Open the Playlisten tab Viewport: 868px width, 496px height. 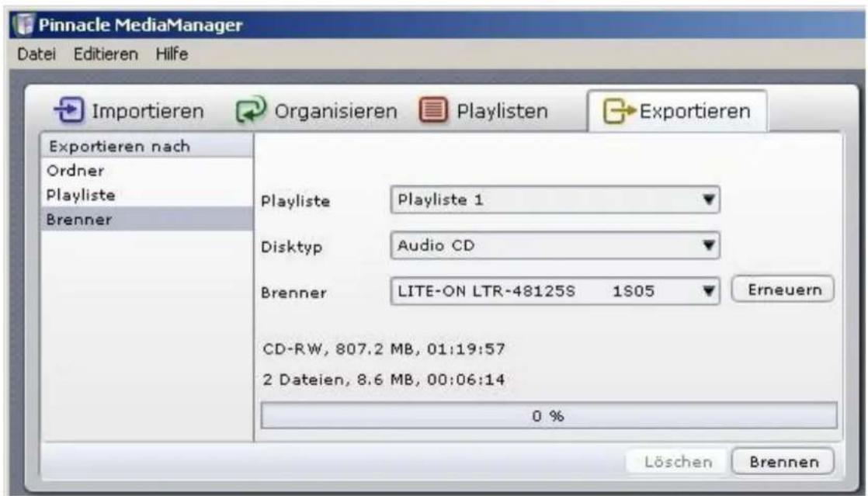tap(484, 110)
